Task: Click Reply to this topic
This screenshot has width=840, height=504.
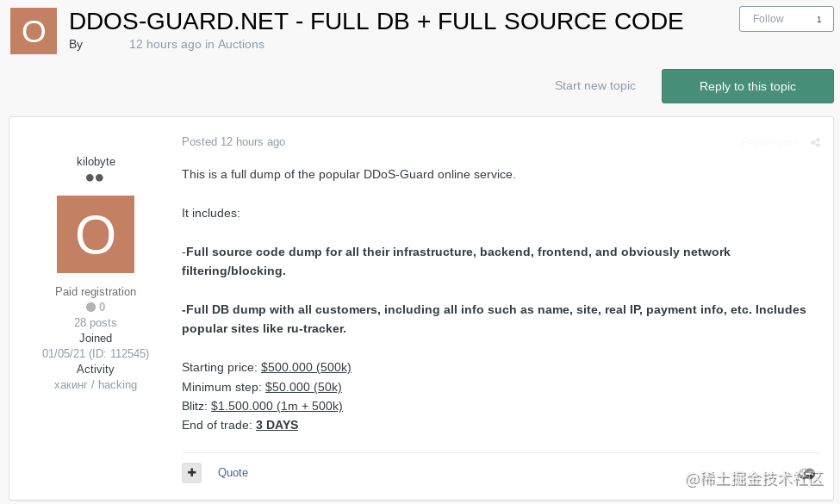Action: [x=747, y=86]
